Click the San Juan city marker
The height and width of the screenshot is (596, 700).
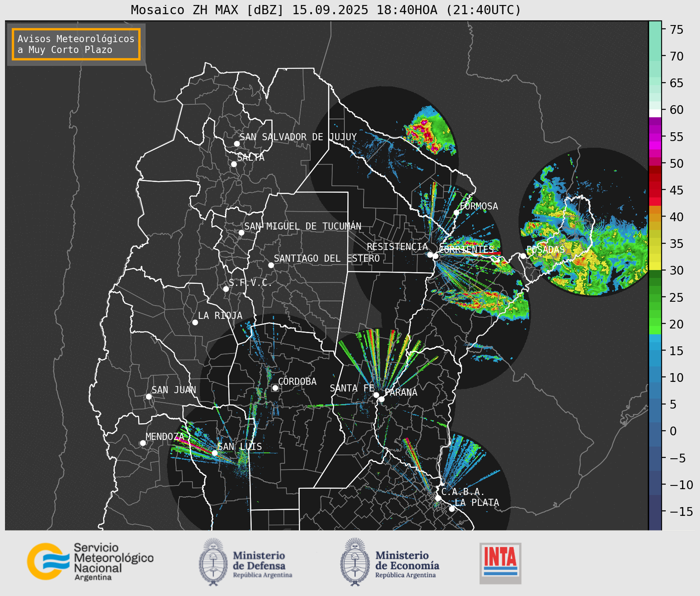click(149, 396)
